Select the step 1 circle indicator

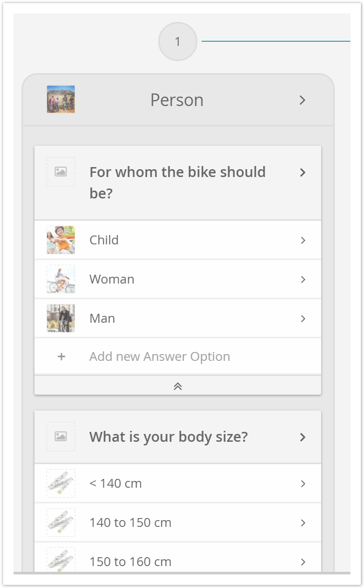pyautogui.click(x=178, y=42)
